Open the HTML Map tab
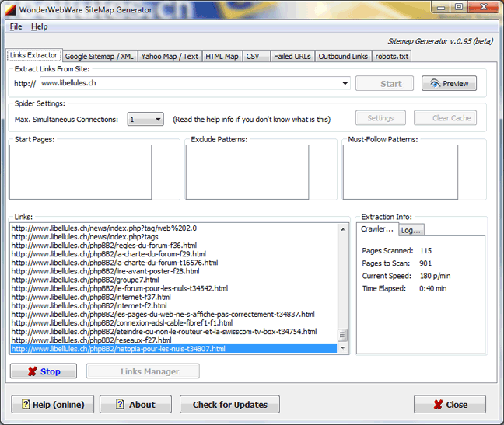Screen dimensions: 504x425 tap(222, 56)
